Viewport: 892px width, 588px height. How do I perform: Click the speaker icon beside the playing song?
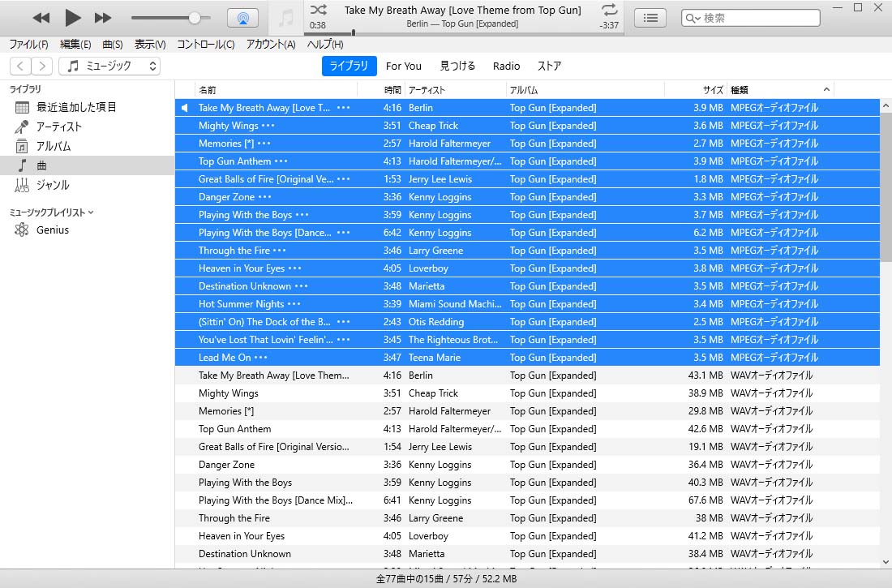pos(185,108)
